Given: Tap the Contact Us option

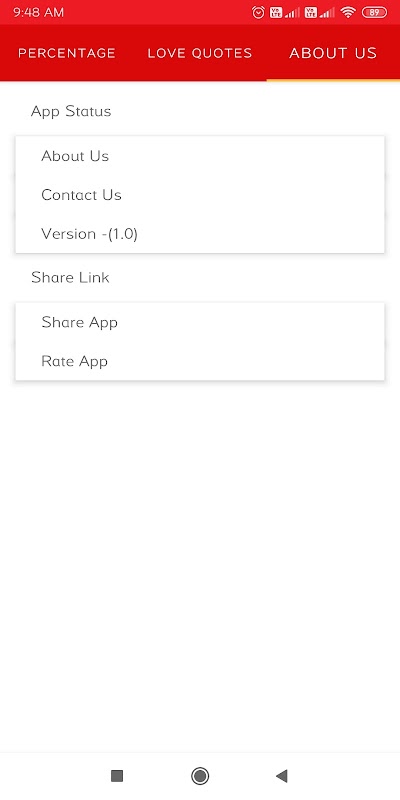Looking at the screenshot, I should point(200,194).
